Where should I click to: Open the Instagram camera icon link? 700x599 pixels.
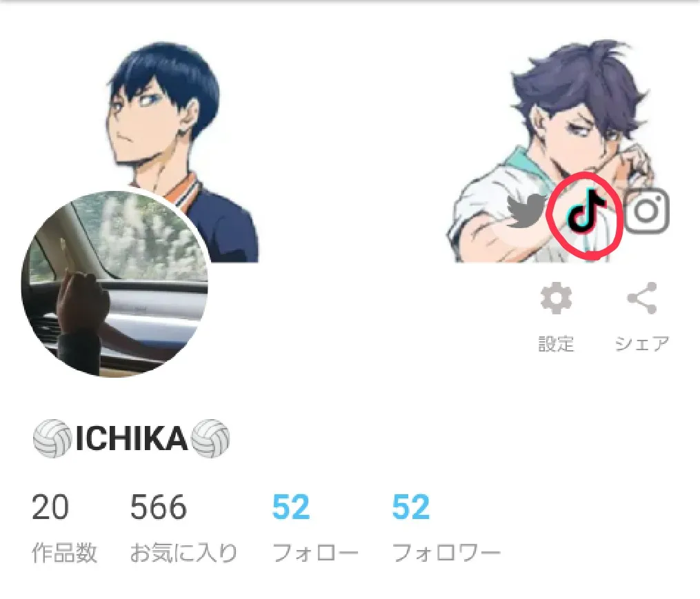(x=646, y=211)
